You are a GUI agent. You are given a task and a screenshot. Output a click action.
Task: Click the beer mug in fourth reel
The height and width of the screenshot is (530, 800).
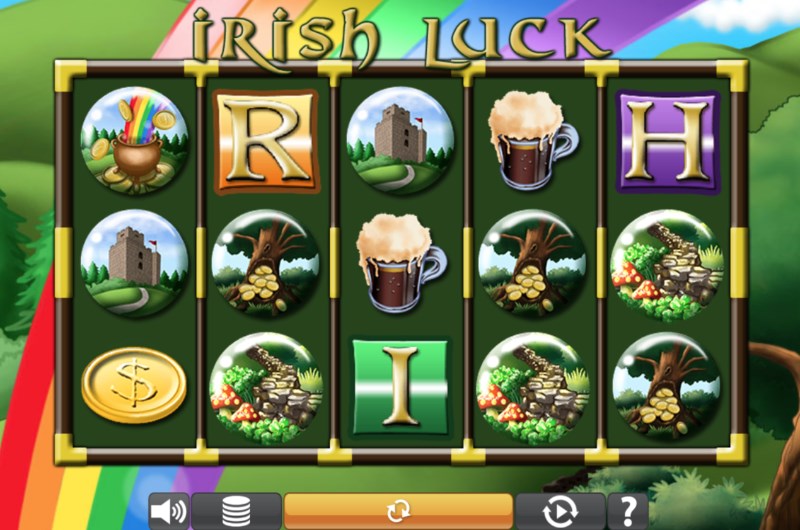[x=533, y=140]
